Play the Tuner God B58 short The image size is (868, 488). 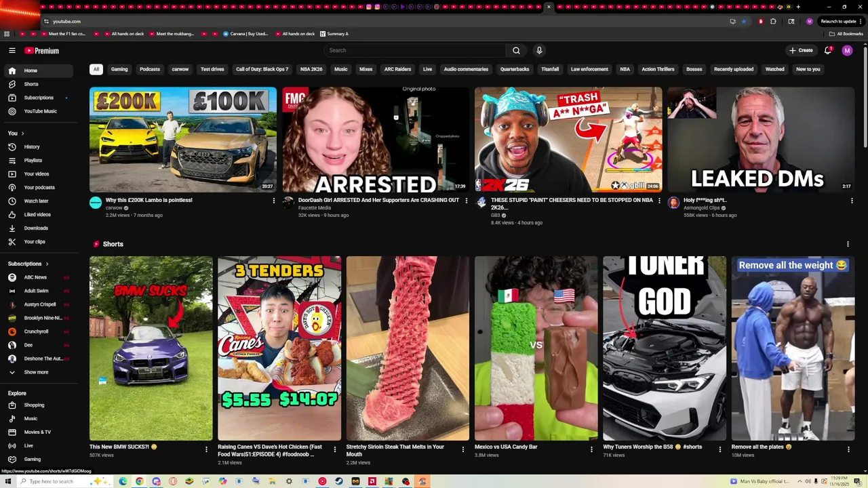(x=665, y=348)
